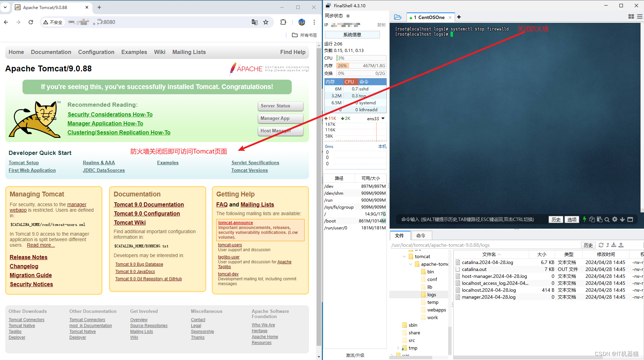
Task: Click the green lightning quick-command icon
Action: pos(584,219)
